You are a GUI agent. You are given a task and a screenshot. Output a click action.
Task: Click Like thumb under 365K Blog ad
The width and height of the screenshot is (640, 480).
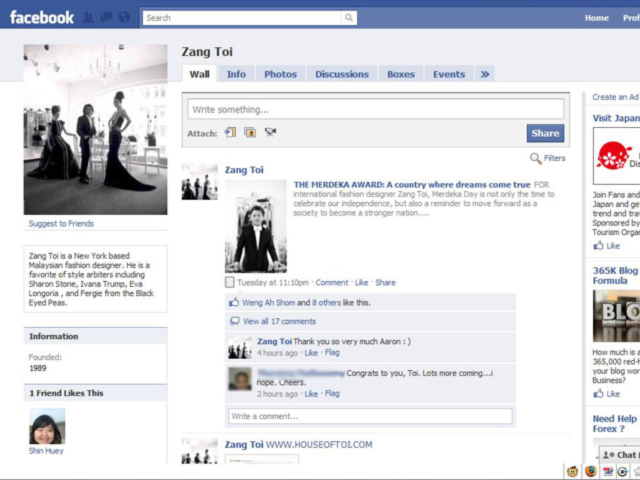(x=599, y=393)
